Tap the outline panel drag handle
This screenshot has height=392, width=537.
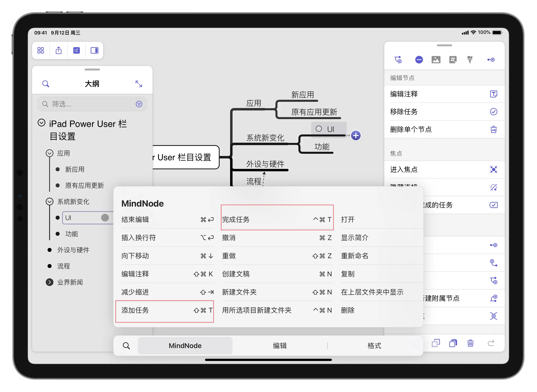pos(92,70)
